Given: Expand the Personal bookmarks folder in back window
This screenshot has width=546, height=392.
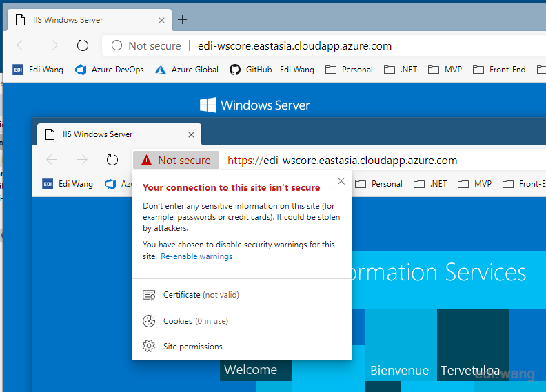Looking at the screenshot, I should (349, 70).
